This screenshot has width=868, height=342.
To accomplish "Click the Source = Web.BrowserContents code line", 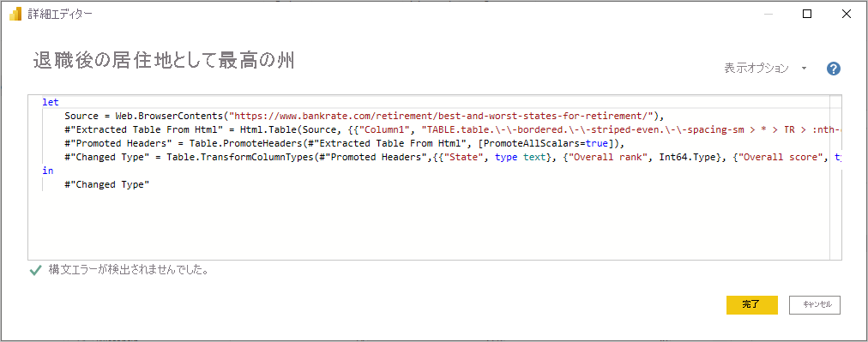I will (x=364, y=116).
